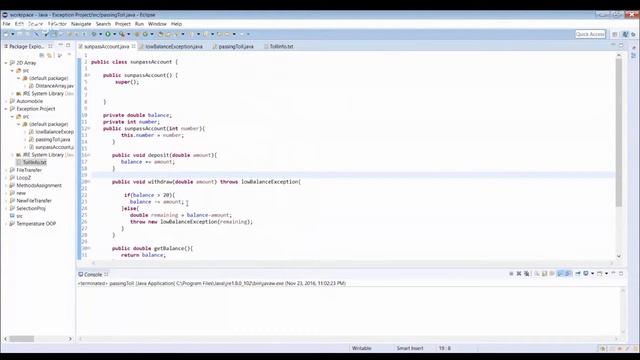Click the Scroll Lock icon in Console
The height and width of the screenshot is (360, 640).
pos(544,273)
